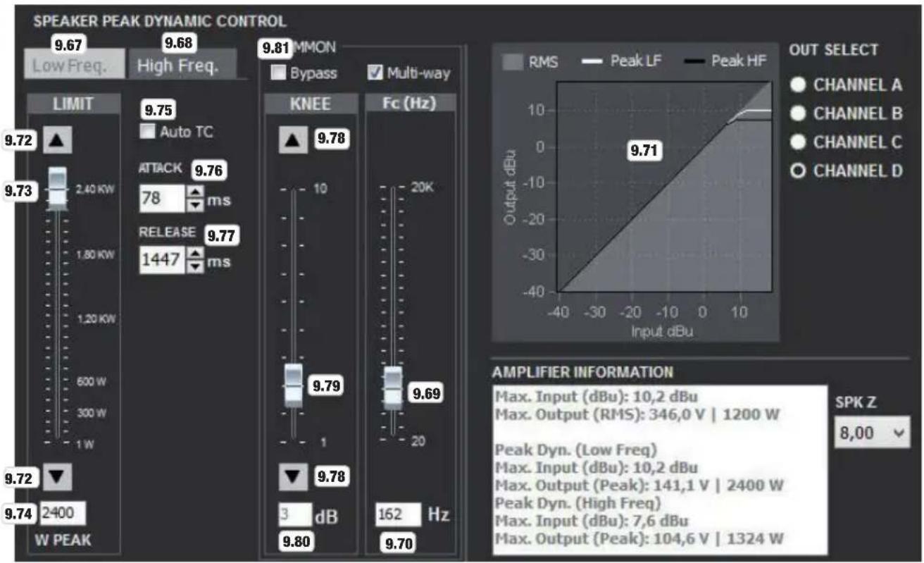
Task: Click the 'Max. Output (RMS): 346,0 V | 1200 W' line
Action: (x=637, y=414)
